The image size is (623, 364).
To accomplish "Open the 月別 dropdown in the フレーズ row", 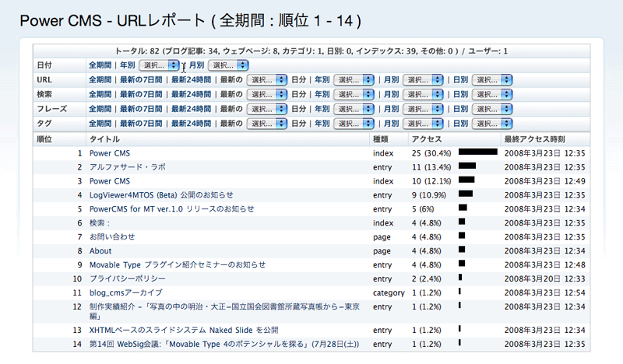I will click(423, 109).
